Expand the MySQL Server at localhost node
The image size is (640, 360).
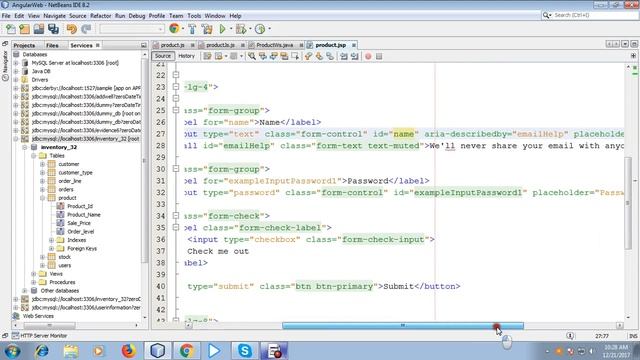click(x=16, y=63)
